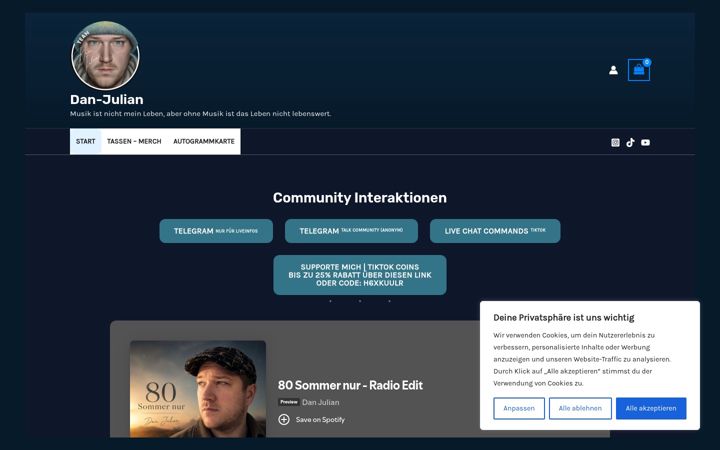The height and width of the screenshot is (450, 720).
Task: Click the Community Interaktionen heading
Action: 360,198
